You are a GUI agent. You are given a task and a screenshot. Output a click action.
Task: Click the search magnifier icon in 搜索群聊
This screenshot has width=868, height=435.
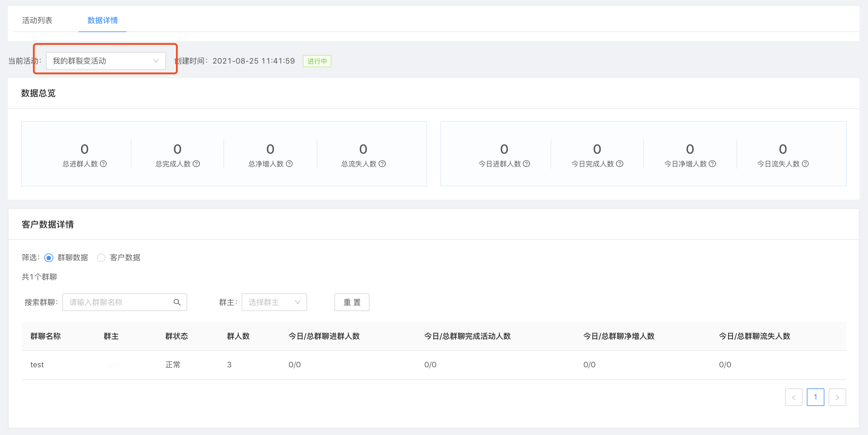tap(177, 302)
